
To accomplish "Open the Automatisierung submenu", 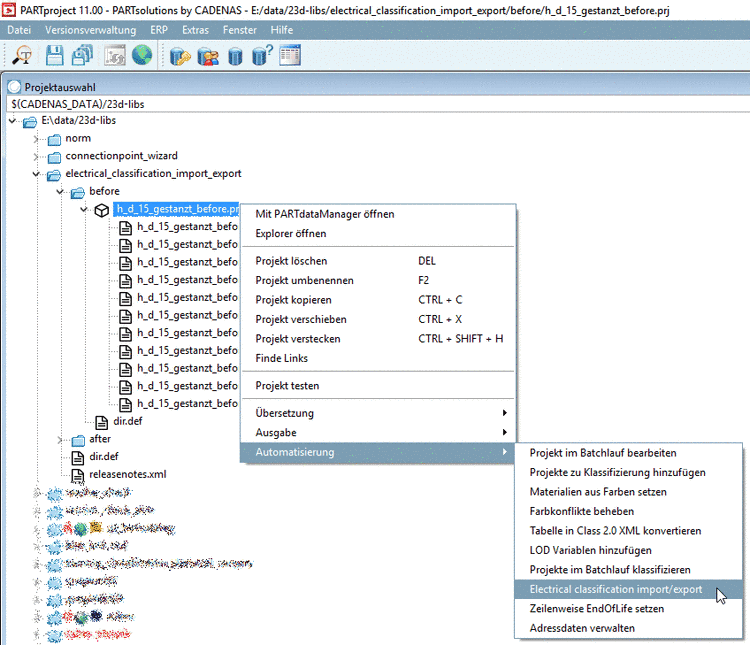I will (378, 452).
